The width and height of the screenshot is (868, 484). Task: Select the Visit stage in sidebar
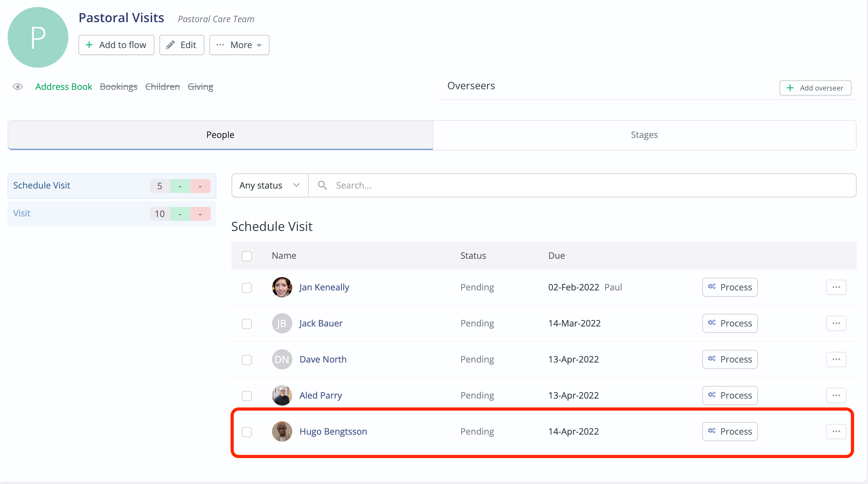22,213
